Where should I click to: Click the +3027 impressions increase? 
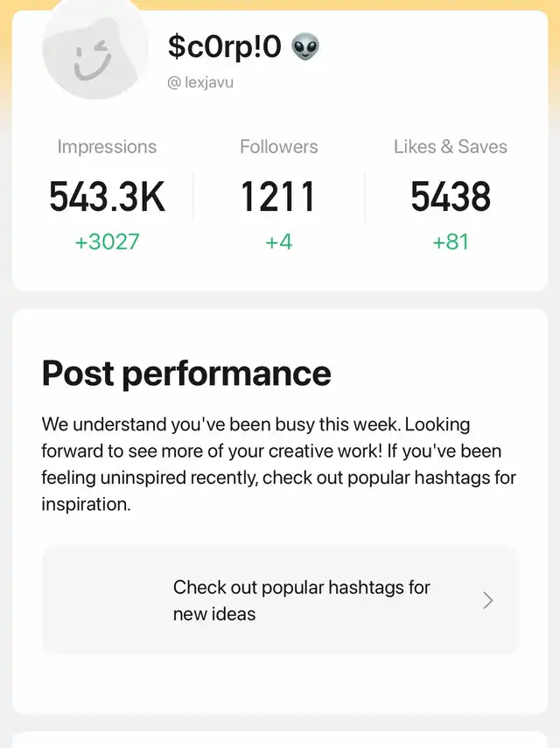[x=107, y=241]
